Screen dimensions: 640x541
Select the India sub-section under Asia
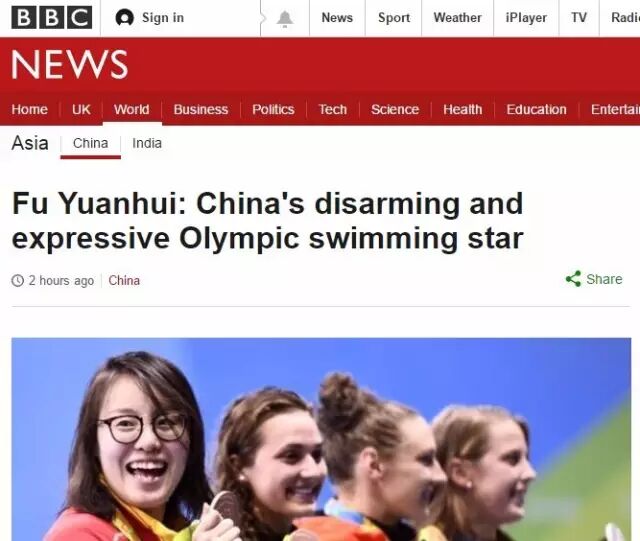point(147,143)
